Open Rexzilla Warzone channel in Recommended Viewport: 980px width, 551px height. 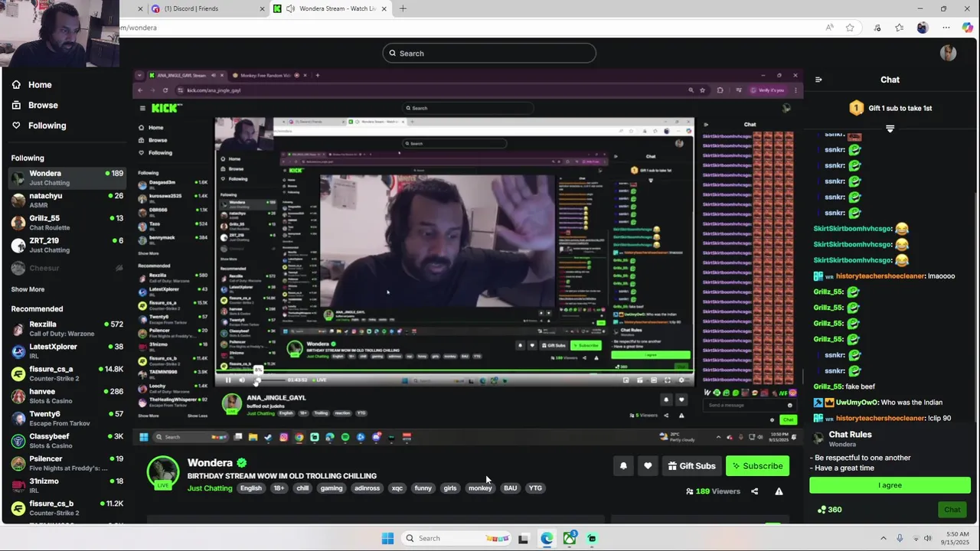67,328
